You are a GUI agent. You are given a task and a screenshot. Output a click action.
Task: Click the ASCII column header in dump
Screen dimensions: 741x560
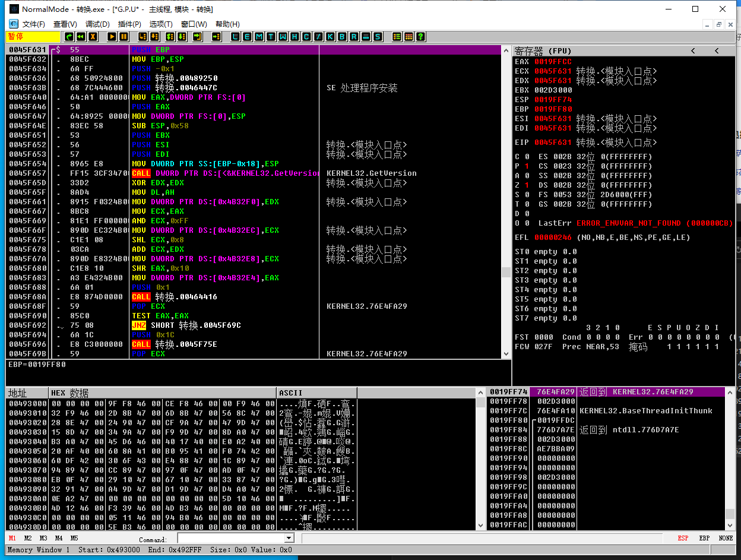tap(317, 393)
